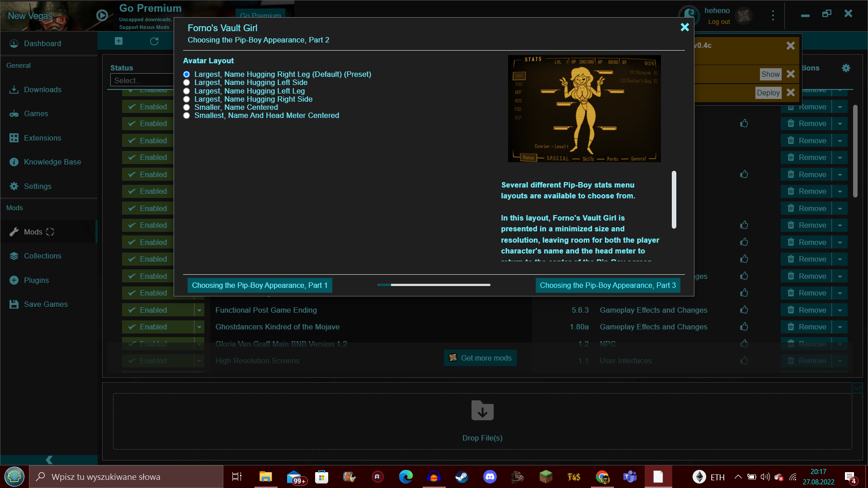Click the Windows Start button
Viewport: 868px width, 488px height.
point(14,477)
